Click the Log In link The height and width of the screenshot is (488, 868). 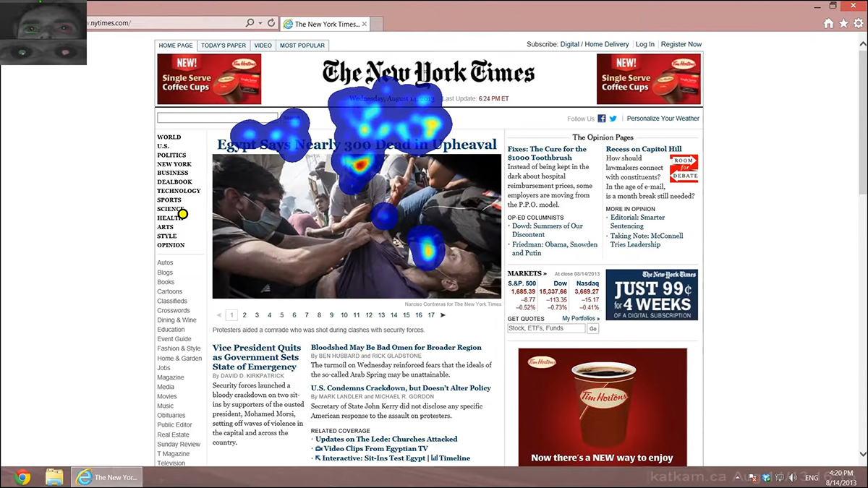point(645,44)
